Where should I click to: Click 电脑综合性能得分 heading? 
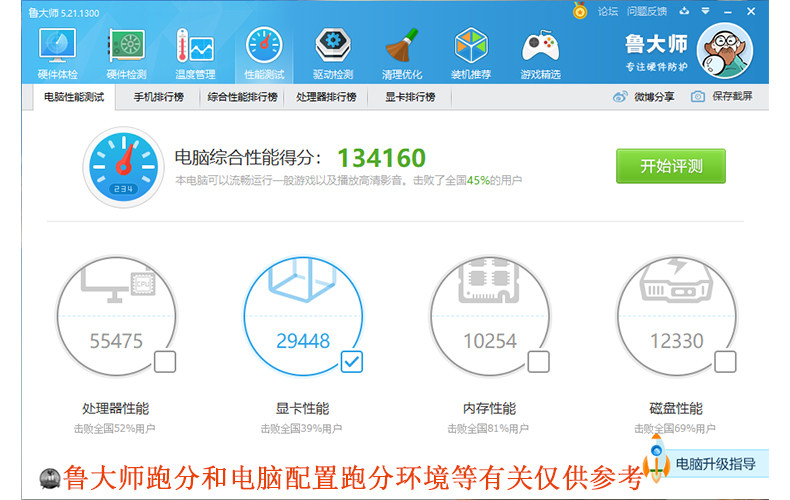[248, 158]
